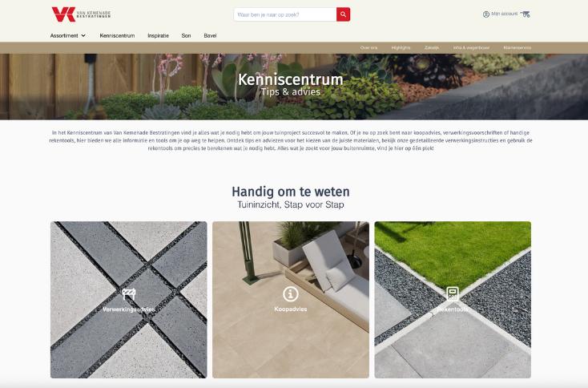The height and width of the screenshot is (388, 588).
Task: Click the Van Kemenade Bestratingen logo
Action: click(81, 14)
